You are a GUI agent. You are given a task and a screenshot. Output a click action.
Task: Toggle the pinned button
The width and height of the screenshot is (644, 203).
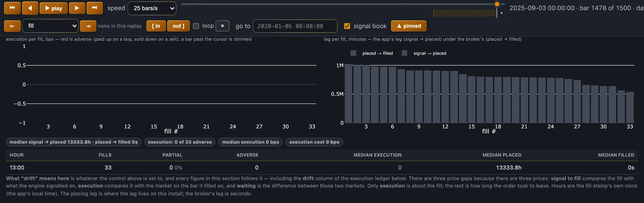(409, 26)
